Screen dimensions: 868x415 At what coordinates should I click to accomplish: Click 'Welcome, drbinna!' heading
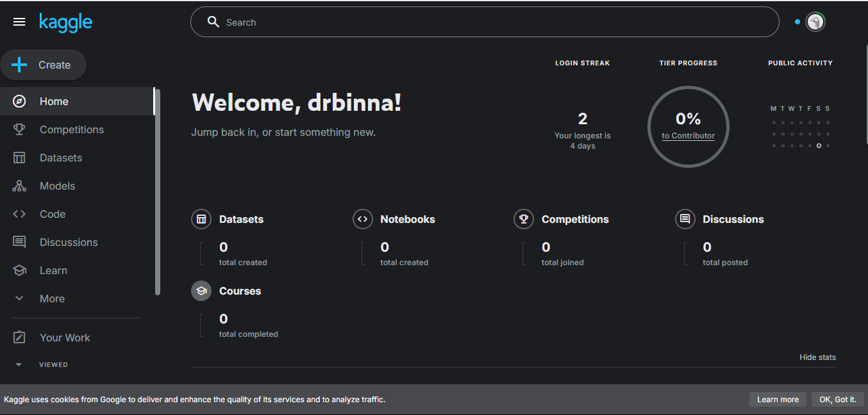click(297, 102)
